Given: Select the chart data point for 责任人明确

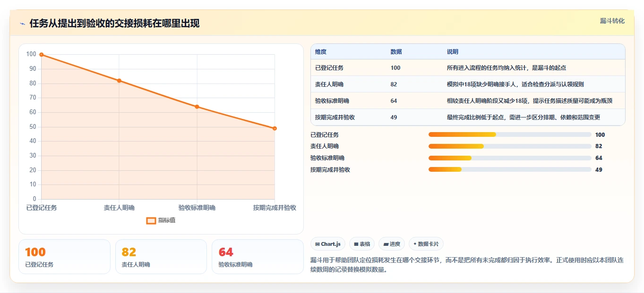Looking at the screenshot, I should click(x=119, y=81).
